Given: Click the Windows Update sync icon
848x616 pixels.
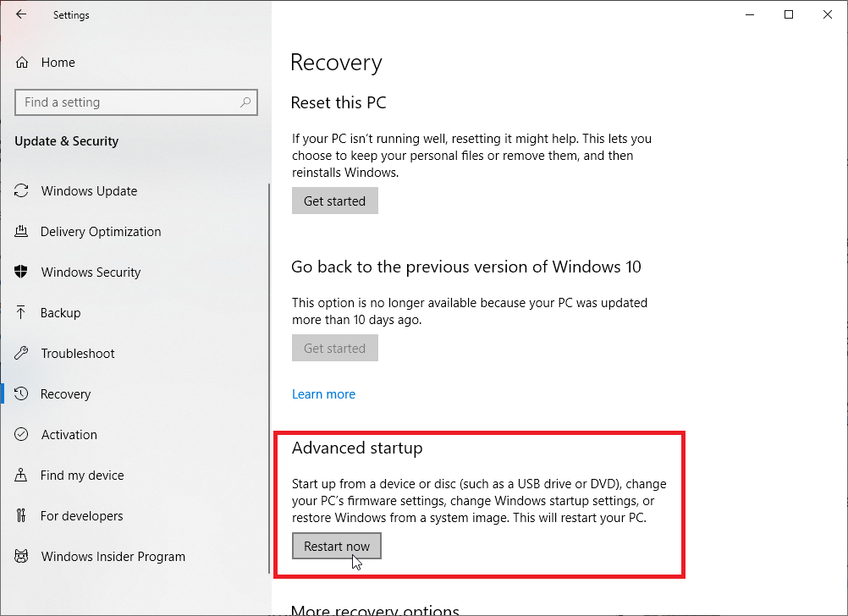Looking at the screenshot, I should (x=22, y=191).
